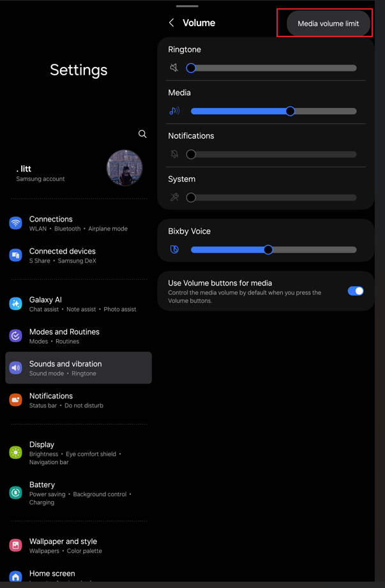
Task: Click the Media volume slider track
Action: (x=274, y=111)
